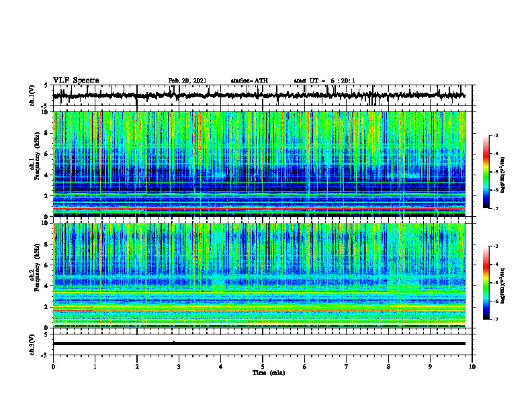Click the "ch.1(V)" waveform axis label
Screen dimensions: 532x411
[x=32, y=95]
